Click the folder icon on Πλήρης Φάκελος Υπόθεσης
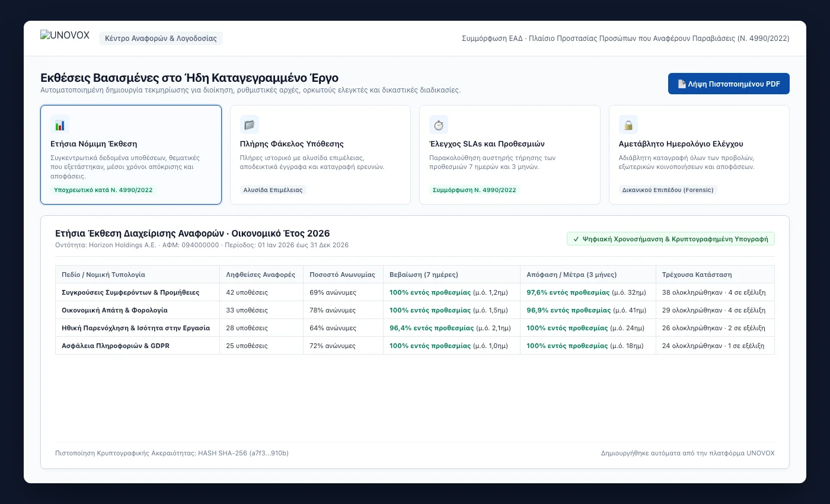830x504 pixels. pyautogui.click(x=250, y=125)
